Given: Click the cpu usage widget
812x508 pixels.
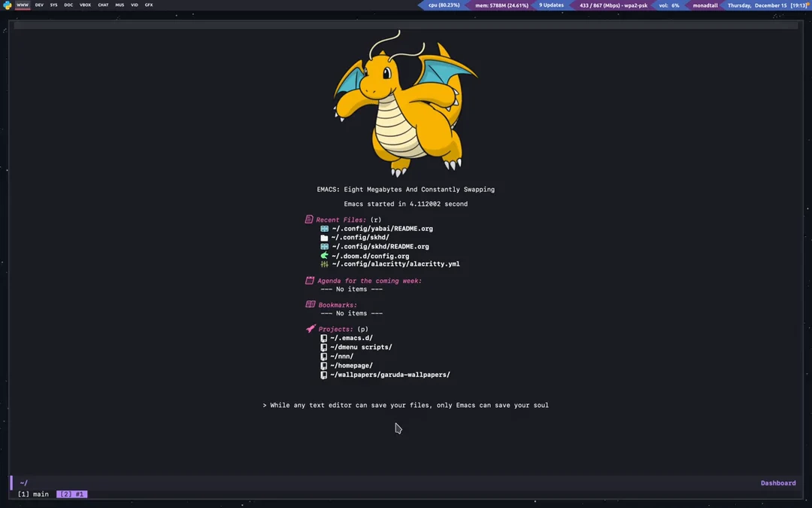Looking at the screenshot, I should click(442, 5).
